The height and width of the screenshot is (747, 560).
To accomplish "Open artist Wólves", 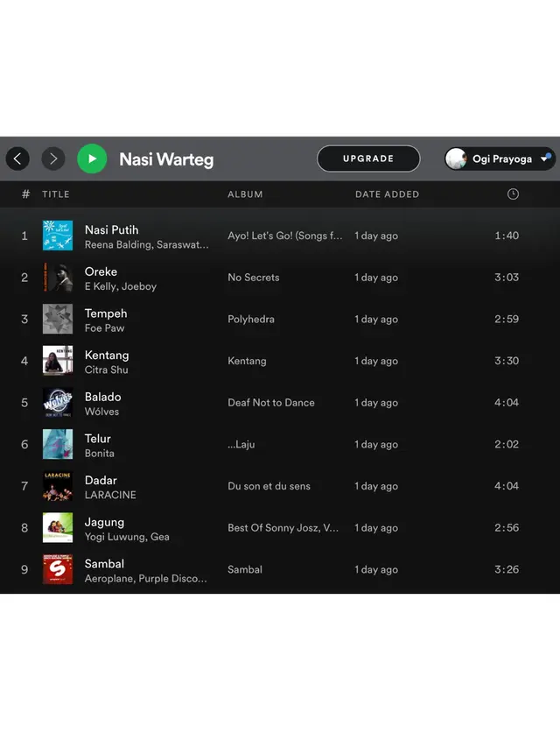I will point(101,412).
